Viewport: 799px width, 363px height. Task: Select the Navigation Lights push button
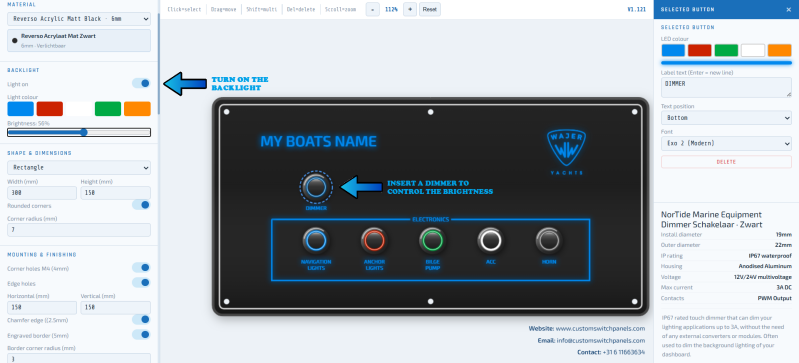coord(315,240)
